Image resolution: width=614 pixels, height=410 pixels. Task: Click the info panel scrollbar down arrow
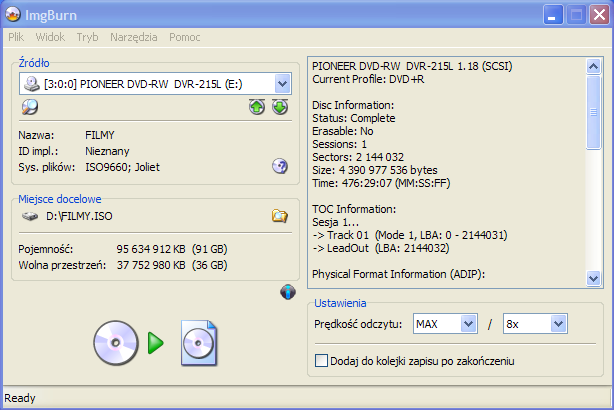(593, 278)
